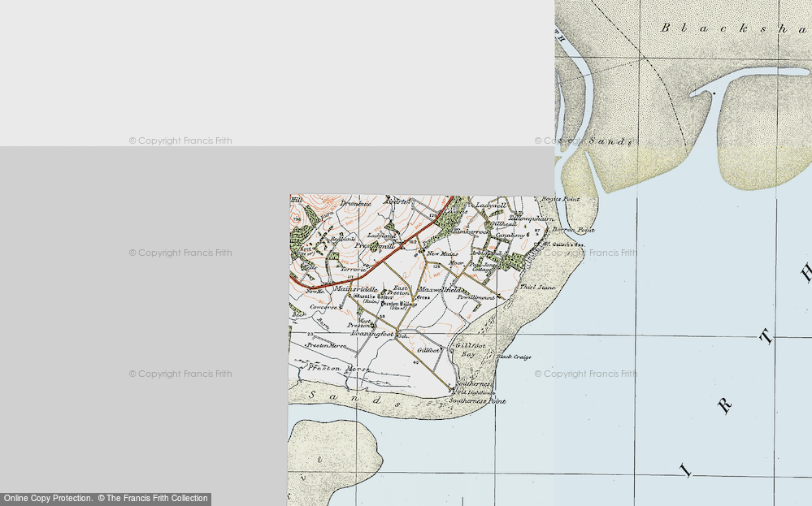Click the 'Thirl Stane' coastal label
Screen dimensions: 812x506
point(537,288)
